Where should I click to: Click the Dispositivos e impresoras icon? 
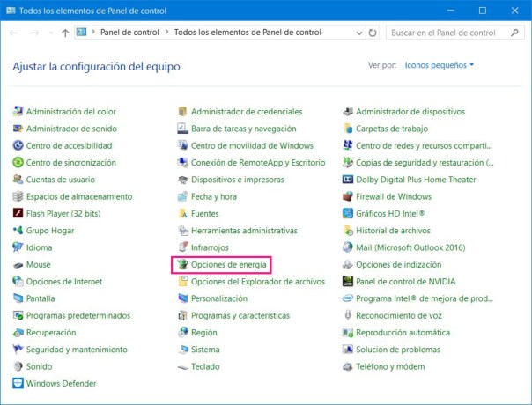(x=182, y=179)
